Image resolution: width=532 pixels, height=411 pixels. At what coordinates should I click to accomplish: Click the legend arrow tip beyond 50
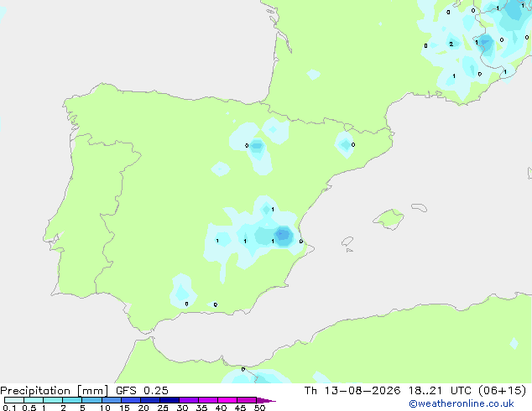(268, 400)
